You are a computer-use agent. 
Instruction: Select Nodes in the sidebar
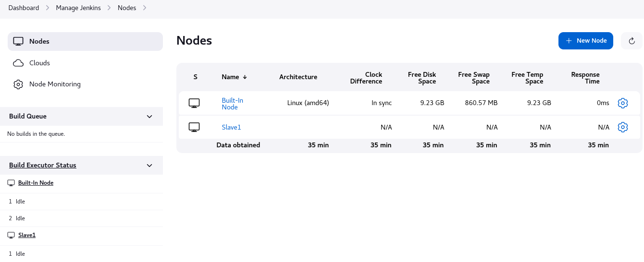tap(85, 41)
